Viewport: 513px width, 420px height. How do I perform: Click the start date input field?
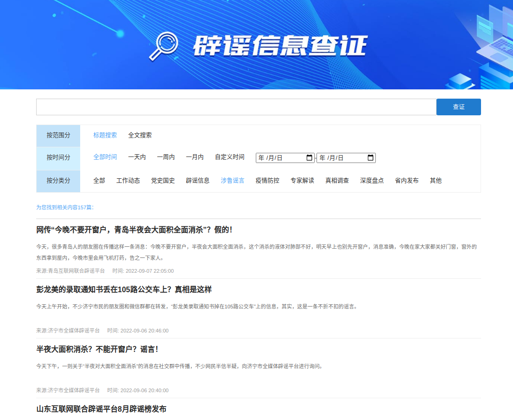[278, 158]
